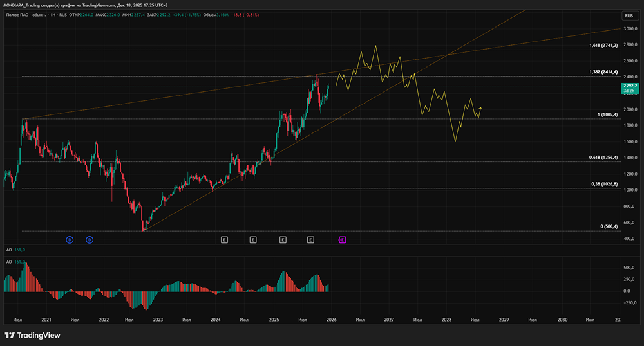Click the 2028 label on time axis
This screenshot has width=644, height=346.
point(446,319)
